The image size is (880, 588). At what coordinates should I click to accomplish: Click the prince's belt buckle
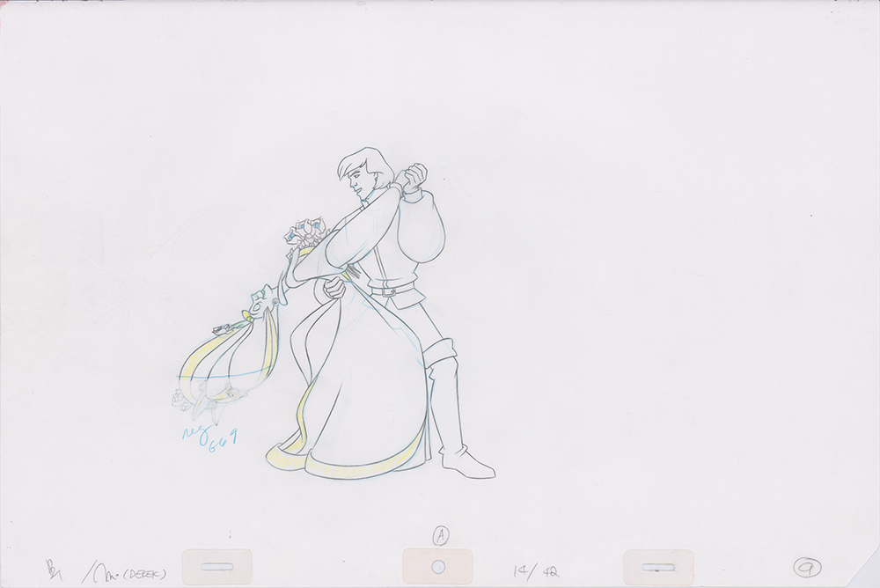[380, 290]
